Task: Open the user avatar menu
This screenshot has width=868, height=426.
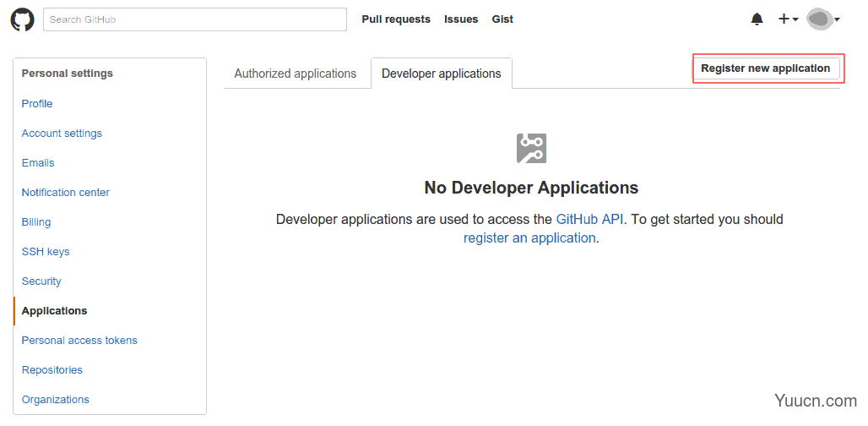Action: pyautogui.click(x=823, y=19)
